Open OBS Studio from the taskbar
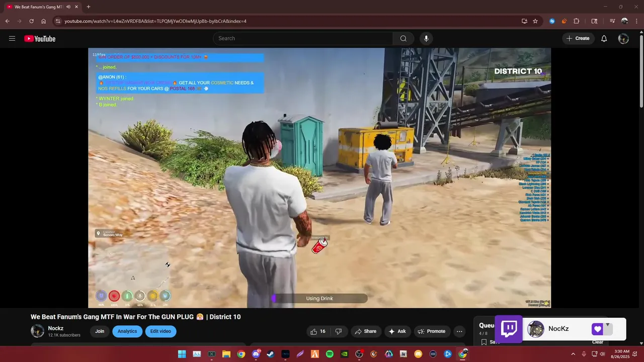This screenshot has height=362, width=644. coord(359,354)
